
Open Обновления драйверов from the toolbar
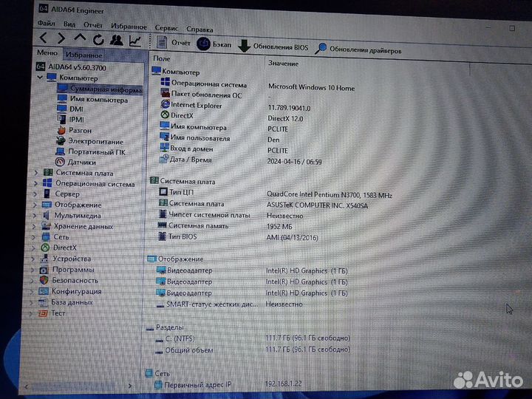point(358,50)
